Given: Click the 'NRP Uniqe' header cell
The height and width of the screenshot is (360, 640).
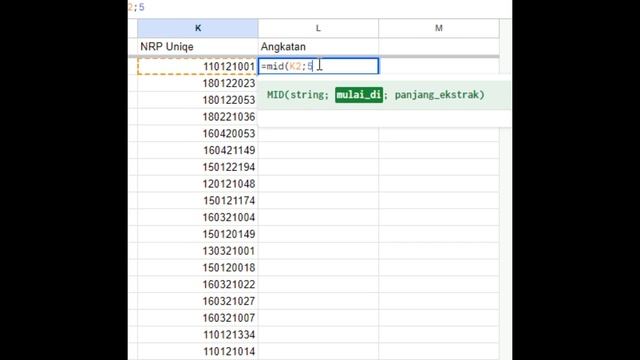Looking at the screenshot, I should coord(198,47).
